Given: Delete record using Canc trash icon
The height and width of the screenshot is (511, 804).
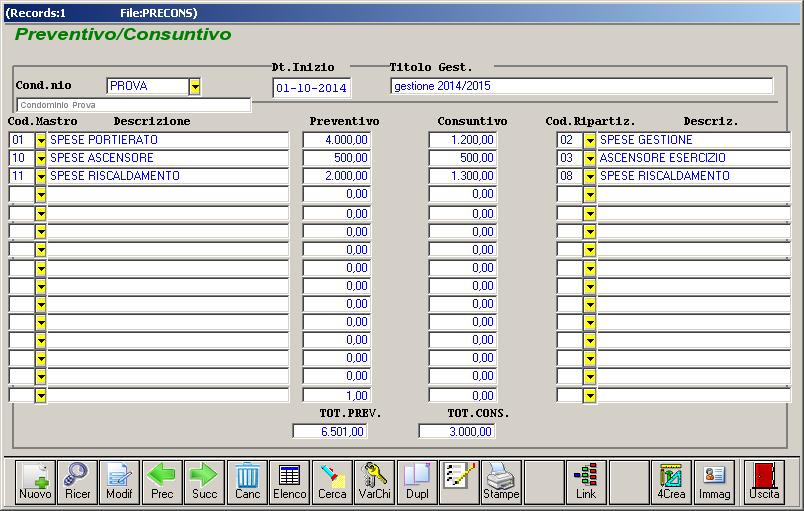Looking at the screenshot, I should (247, 482).
